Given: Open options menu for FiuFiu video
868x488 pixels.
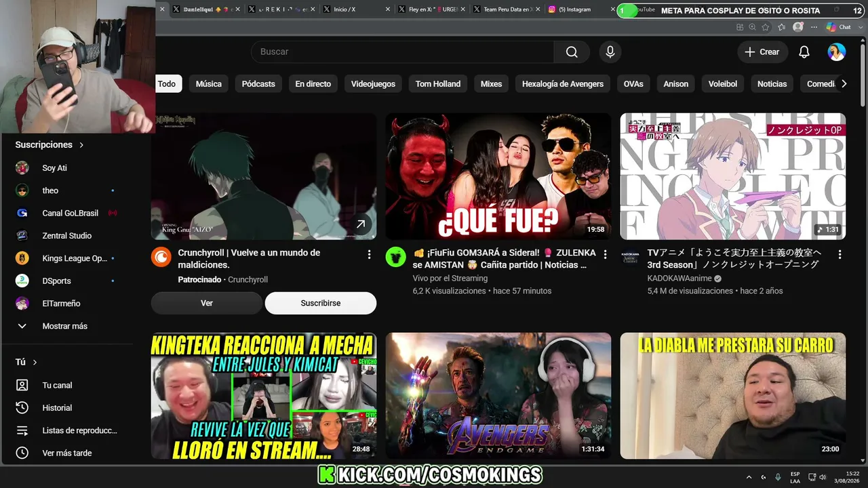Looking at the screenshot, I should pos(605,255).
